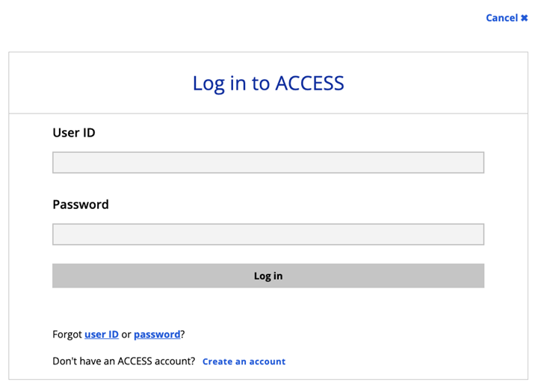The height and width of the screenshot is (392, 538).
Task: Click the Cancel link text
Action: pyautogui.click(x=501, y=18)
